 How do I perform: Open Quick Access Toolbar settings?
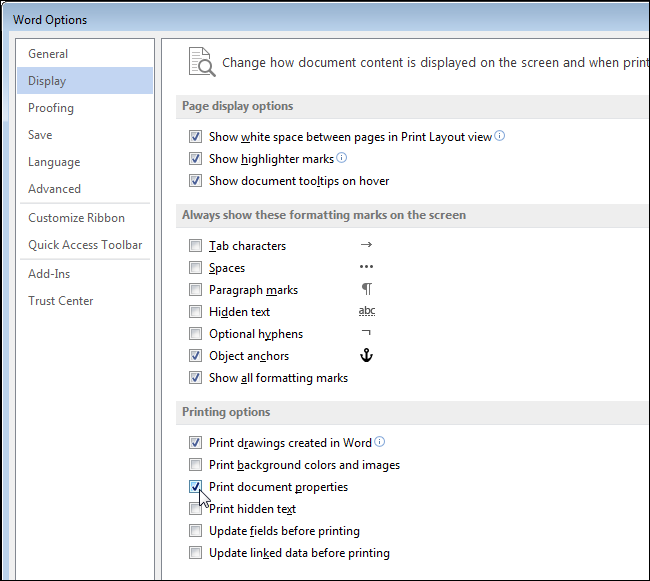pos(85,245)
